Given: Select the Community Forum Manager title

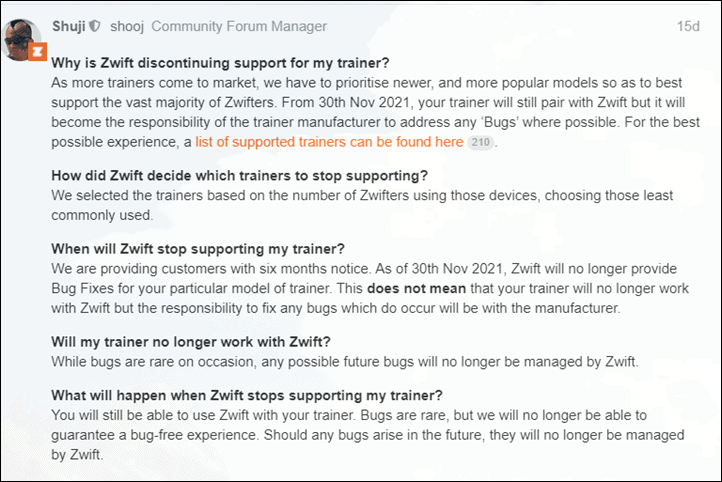Looking at the screenshot, I should tap(239, 26).
